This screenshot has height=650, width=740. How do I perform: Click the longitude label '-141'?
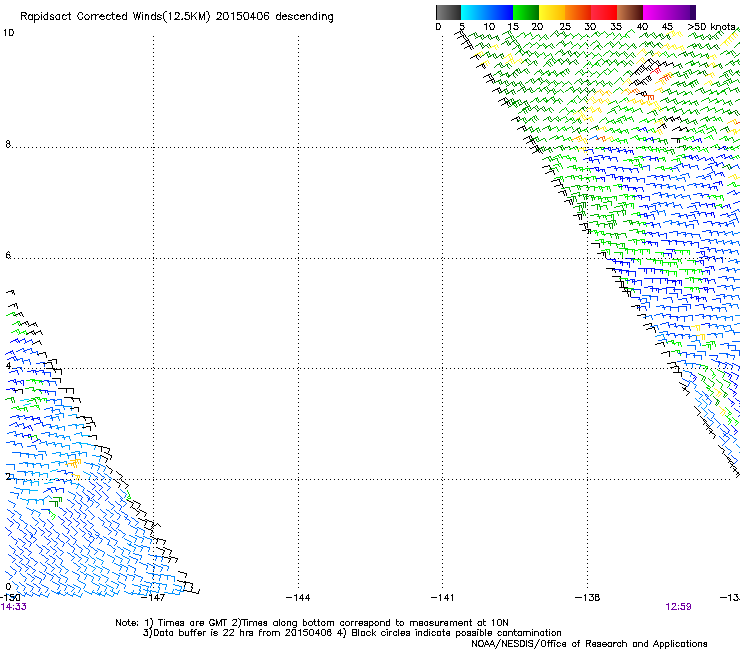(x=443, y=598)
